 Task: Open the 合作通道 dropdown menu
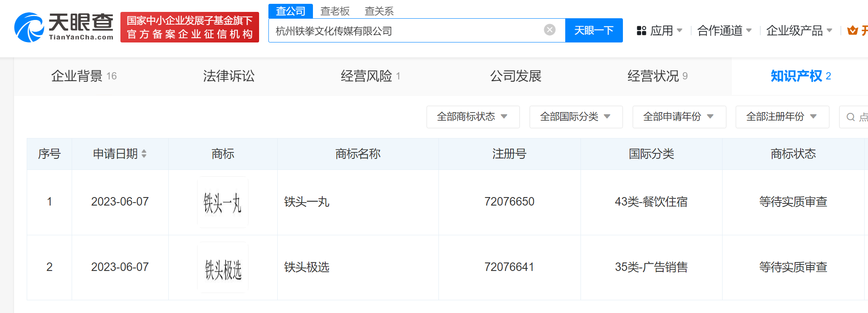click(725, 31)
